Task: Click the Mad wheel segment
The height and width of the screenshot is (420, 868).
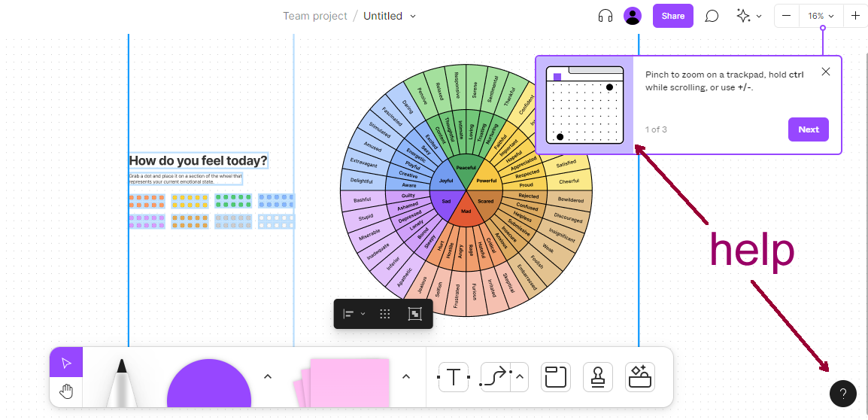Action: (x=466, y=212)
